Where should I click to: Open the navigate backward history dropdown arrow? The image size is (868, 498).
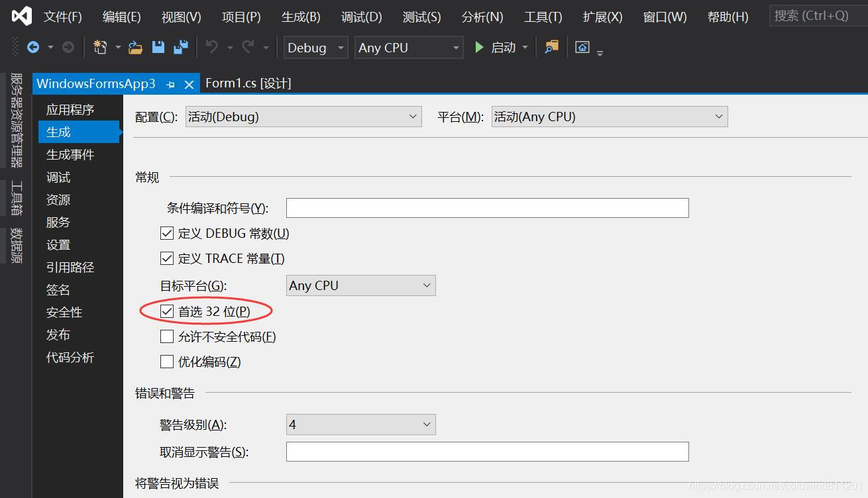pos(50,48)
